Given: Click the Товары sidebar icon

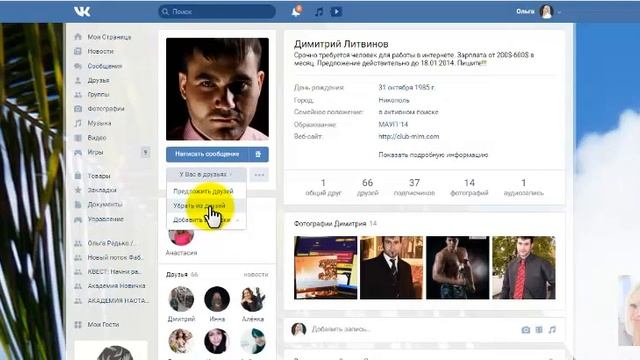Looking at the screenshot, I should point(78,176).
